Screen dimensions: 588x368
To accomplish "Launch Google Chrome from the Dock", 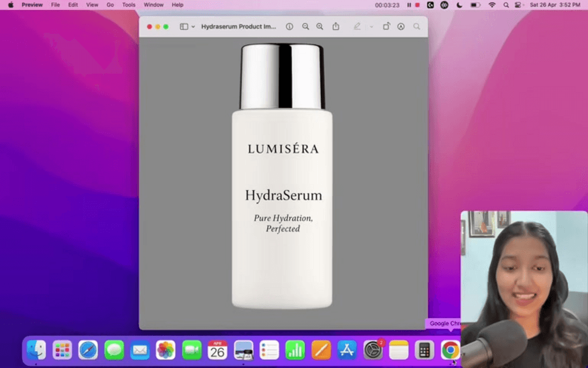I will point(450,350).
